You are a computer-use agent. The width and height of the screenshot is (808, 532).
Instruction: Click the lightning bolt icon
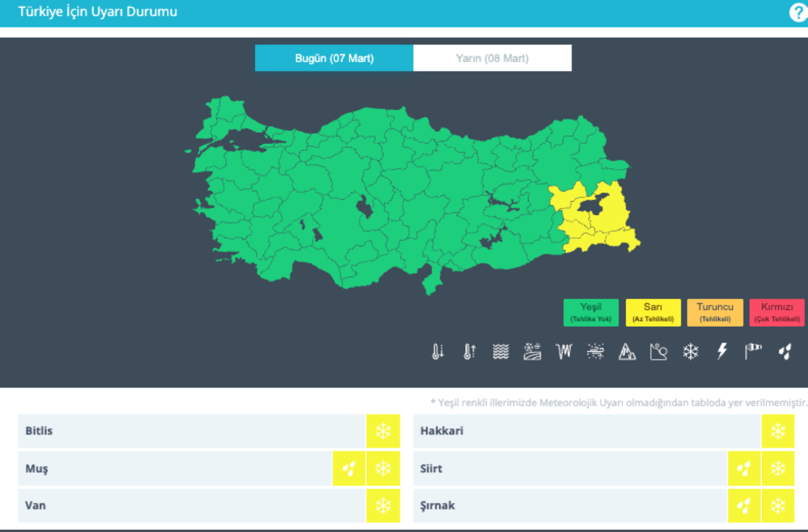point(722,352)
